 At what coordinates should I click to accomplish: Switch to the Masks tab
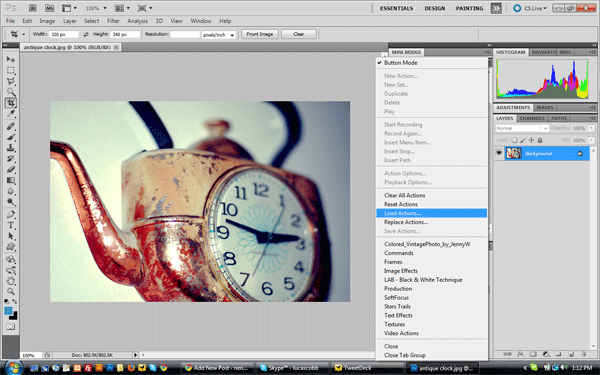click(545, 108)
